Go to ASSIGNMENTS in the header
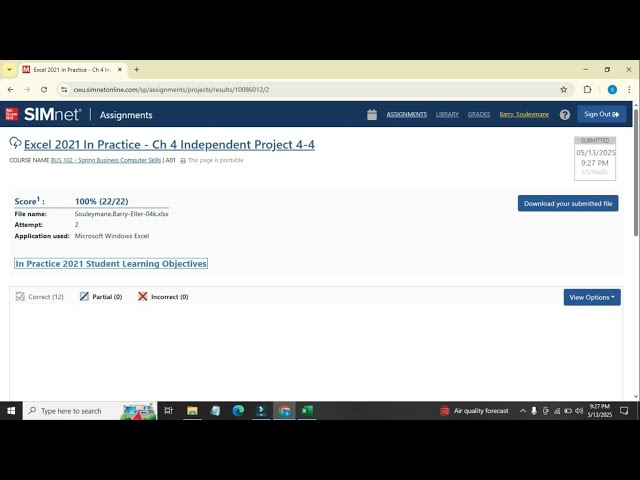The image size is (640, 480). click(407, 115)
